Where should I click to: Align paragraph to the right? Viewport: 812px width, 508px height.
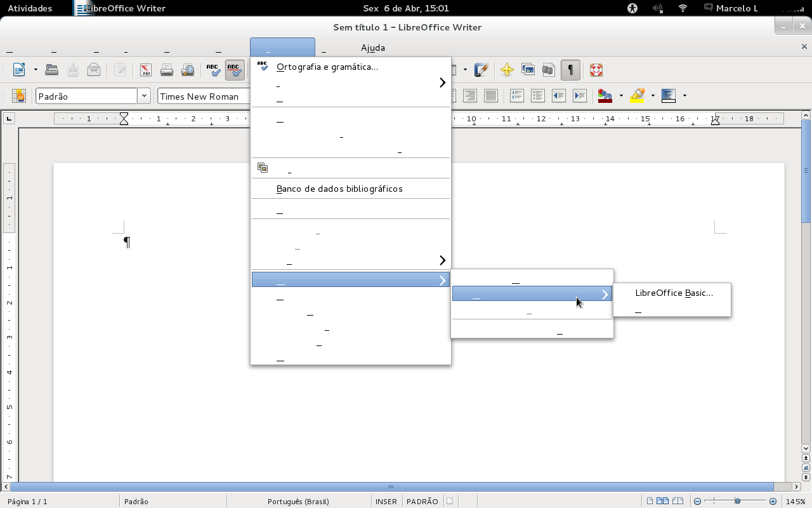click(470, 96)
